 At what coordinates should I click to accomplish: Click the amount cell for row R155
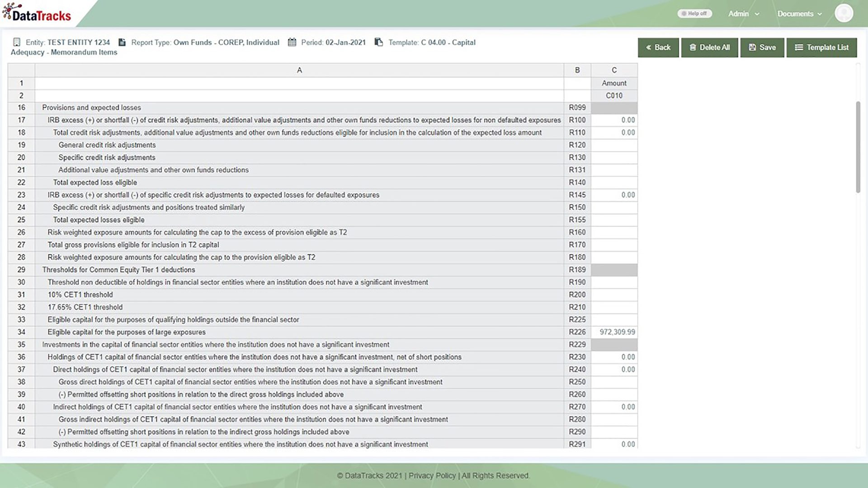614,220
